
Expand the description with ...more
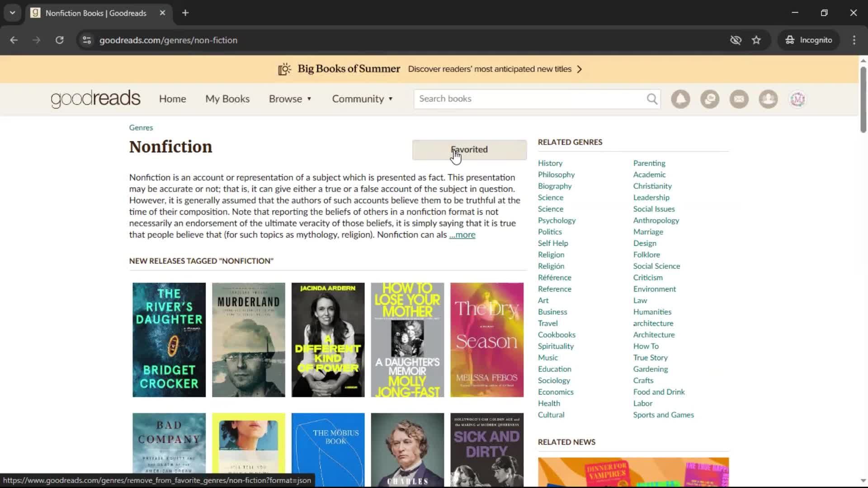tap(462, 235)
